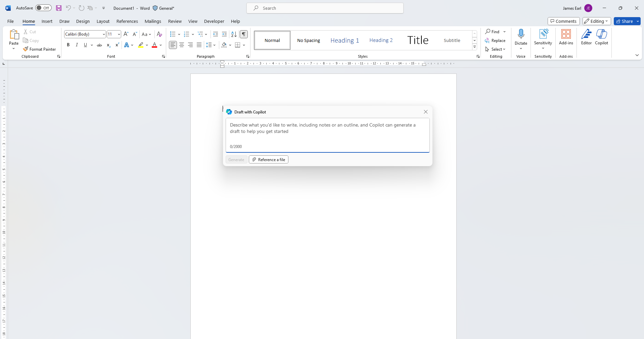
Task: Switch to the References tab
Action: coord(127,21)
